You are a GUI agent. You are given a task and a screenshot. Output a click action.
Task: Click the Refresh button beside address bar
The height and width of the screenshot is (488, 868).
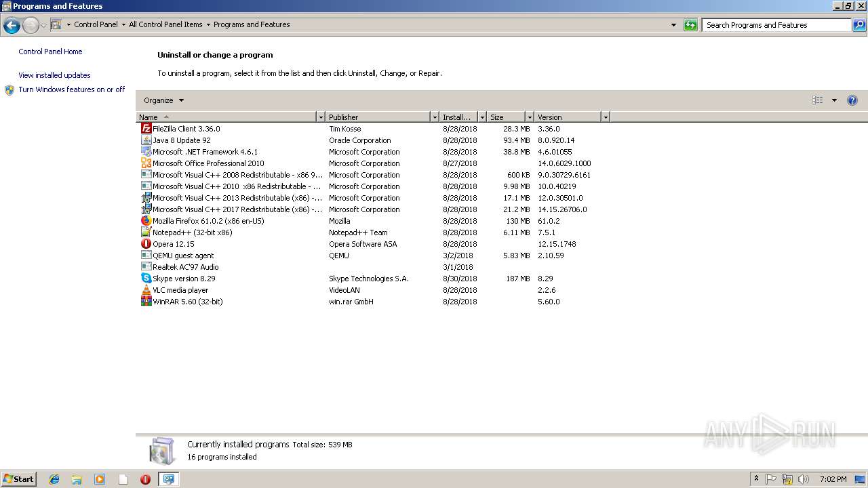point(690,25)
